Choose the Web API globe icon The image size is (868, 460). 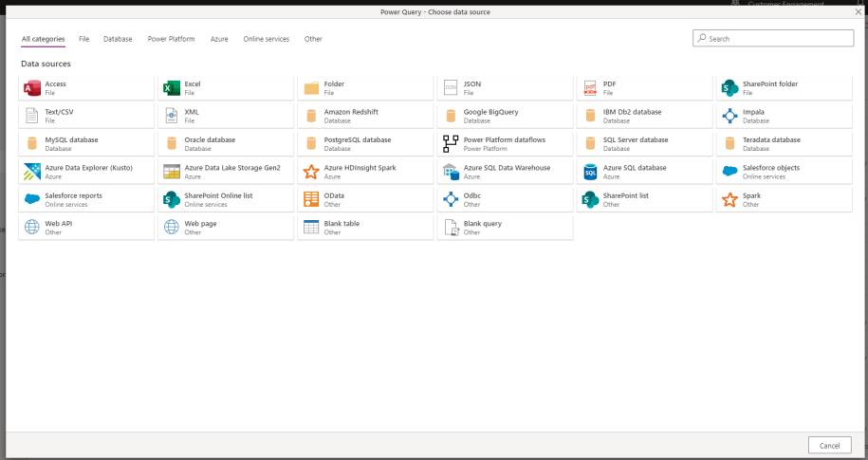point(32,227)
